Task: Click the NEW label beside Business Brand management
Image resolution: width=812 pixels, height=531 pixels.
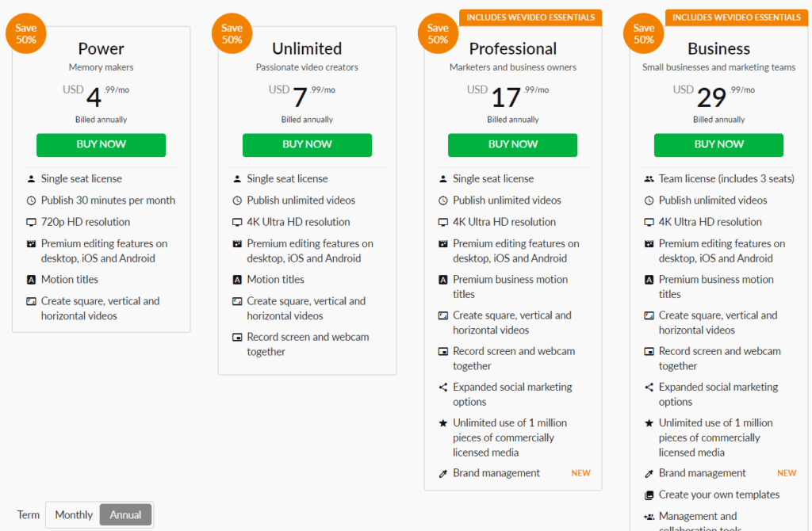Action: click(787, 473)
